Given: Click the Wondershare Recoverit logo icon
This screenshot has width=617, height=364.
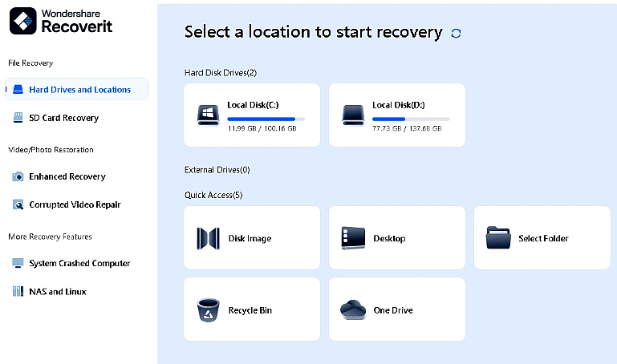Looking at the screenshot, I should coord(23,21).
